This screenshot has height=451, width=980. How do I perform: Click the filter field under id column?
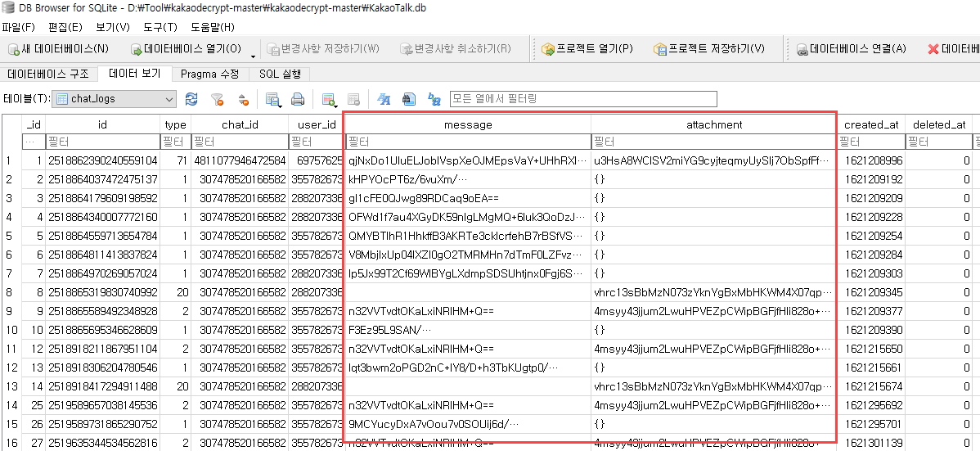pyautogui.click(x=102, y=142)
